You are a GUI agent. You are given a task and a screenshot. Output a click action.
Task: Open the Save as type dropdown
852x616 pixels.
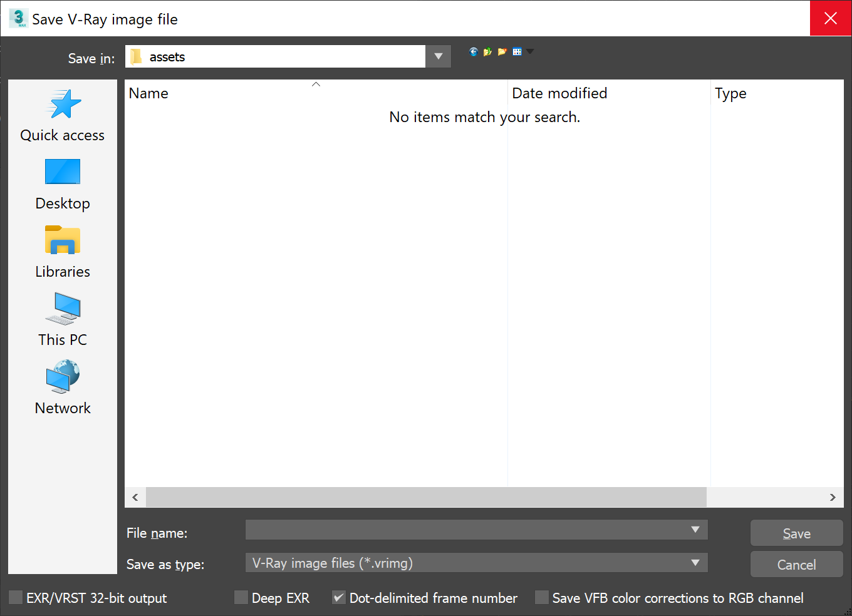coord(695,563)
